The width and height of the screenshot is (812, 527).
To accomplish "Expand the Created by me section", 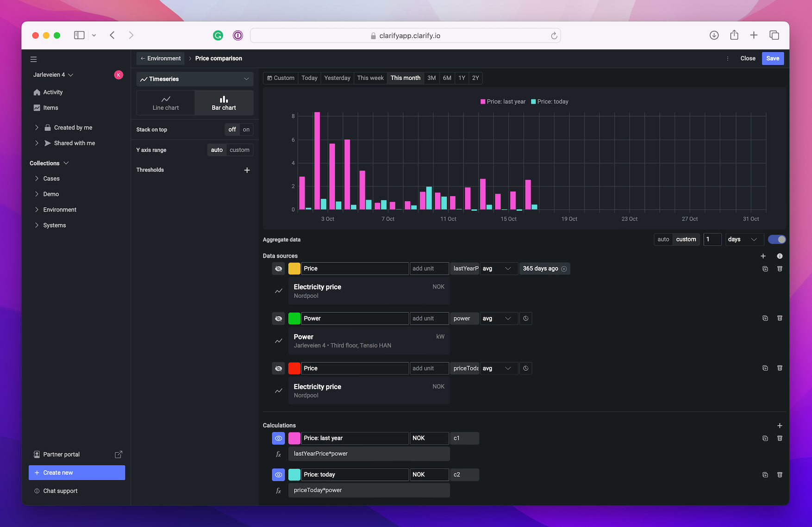I will (37, 127).
